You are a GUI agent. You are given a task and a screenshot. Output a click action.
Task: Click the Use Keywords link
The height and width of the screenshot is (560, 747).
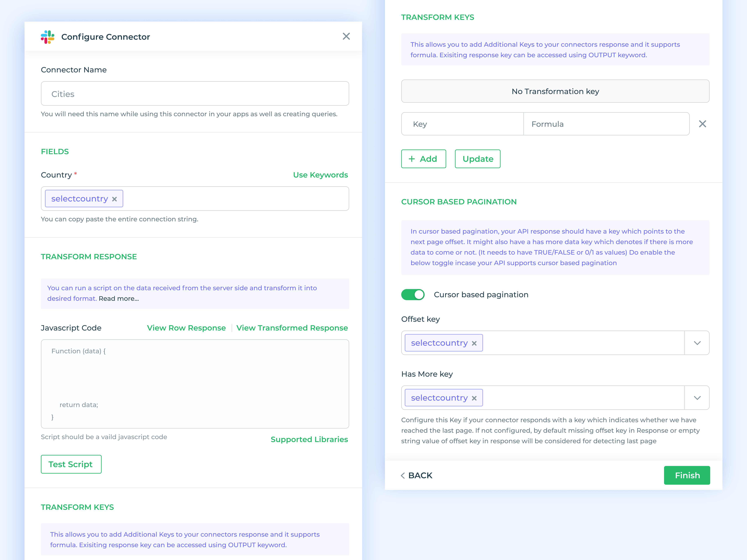[x=320, y=175]
